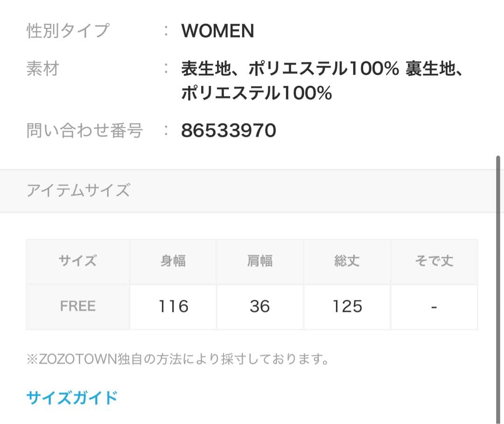Click the 総丈 column header

(347, 261)
